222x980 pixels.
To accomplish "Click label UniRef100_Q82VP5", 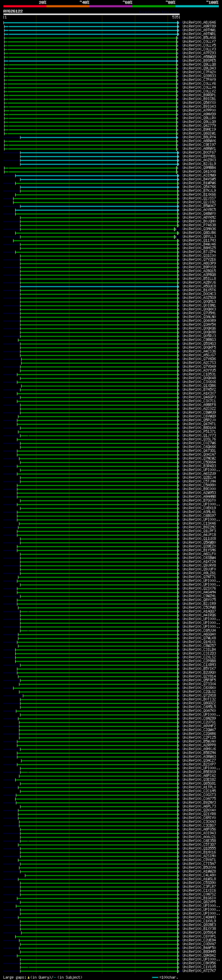I will point(199,902).
